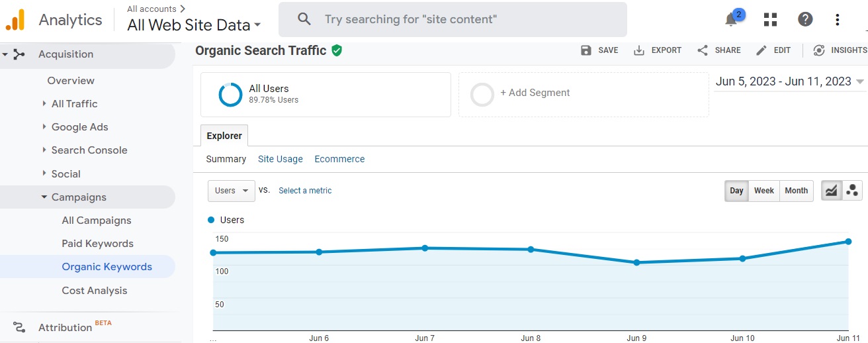Set chart interval to Week

(x=763, y=191)
